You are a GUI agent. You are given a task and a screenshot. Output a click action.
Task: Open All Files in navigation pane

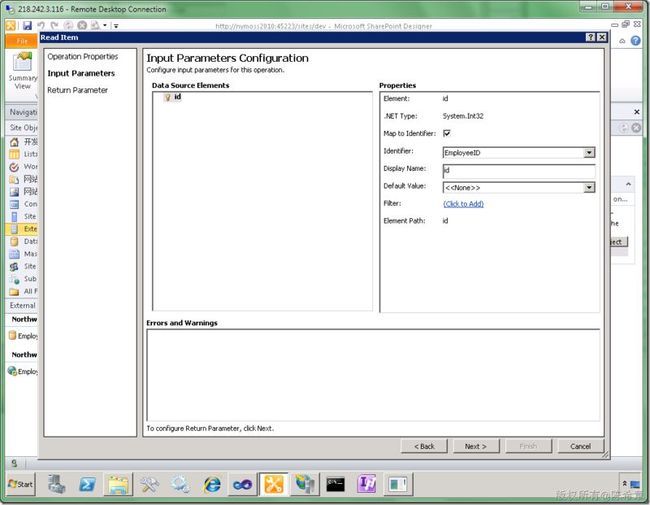coord(24,291)
